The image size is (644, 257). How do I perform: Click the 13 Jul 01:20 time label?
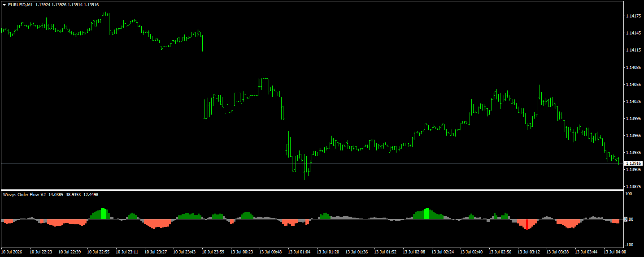coord(328,252)
